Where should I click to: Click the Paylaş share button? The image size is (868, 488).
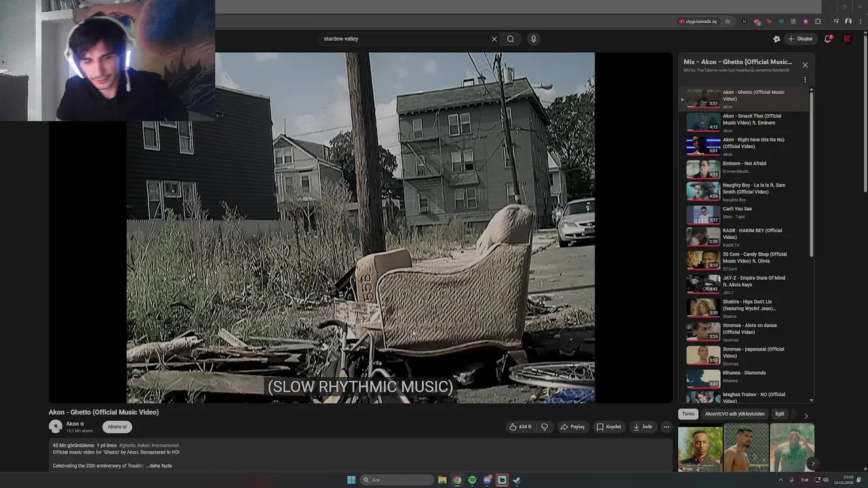tap(572, 427)
